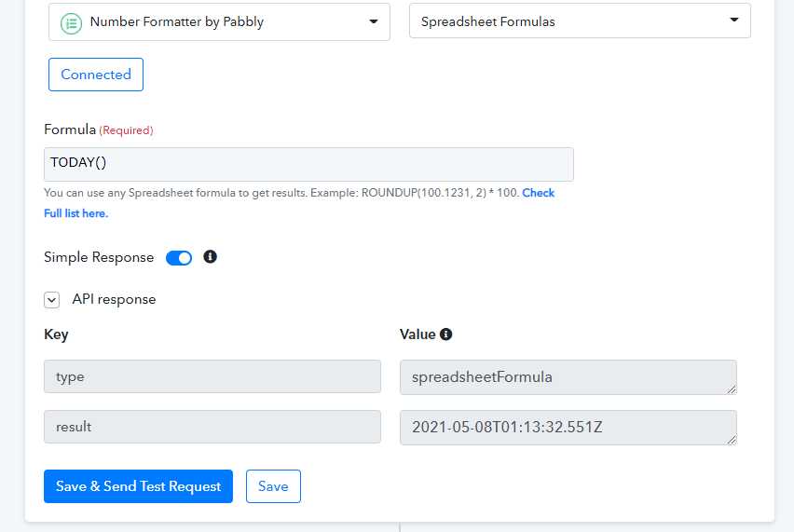Image resolution: width=794 pixels, height=532 pixels.
Task: Toggle the Simple Response switch
Action: (179, 258)
